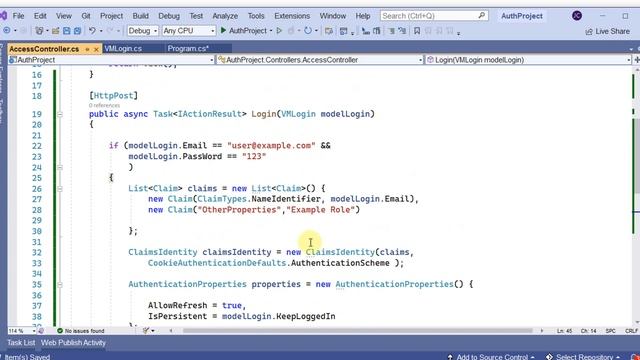
Task: Open the Login(VMLogin modelLogin) member combo
Action: (528, 60)
